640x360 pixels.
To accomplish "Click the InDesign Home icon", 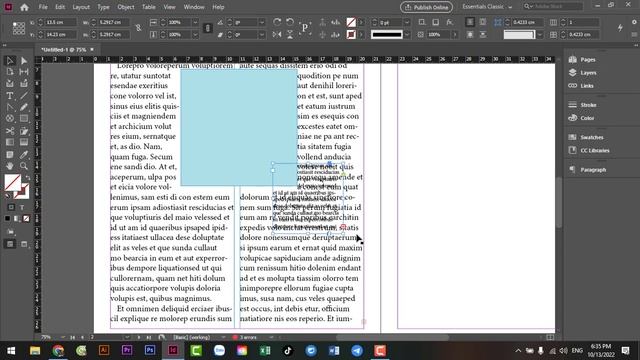I will click(24, 7).
